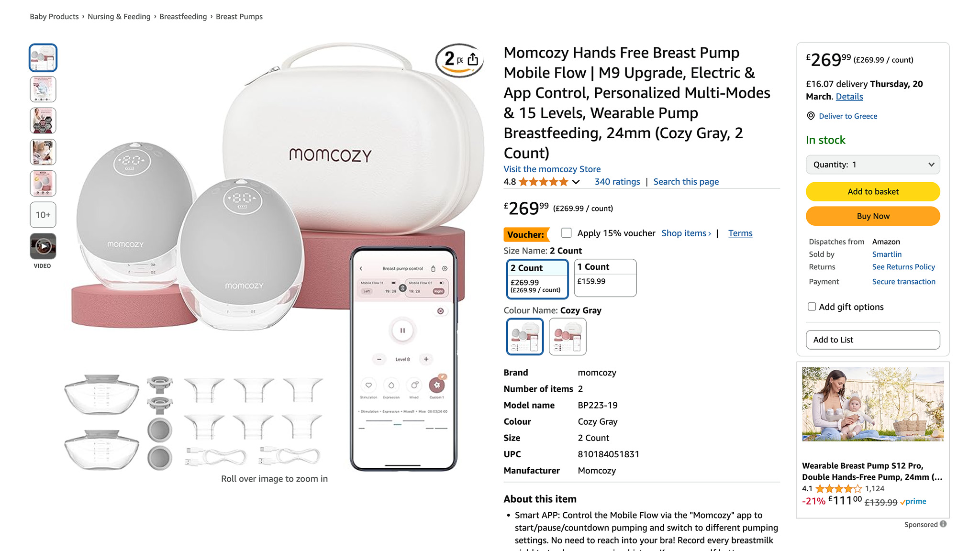
Task: Visit the momcozy Store link
Action: [x=552, y=169]
